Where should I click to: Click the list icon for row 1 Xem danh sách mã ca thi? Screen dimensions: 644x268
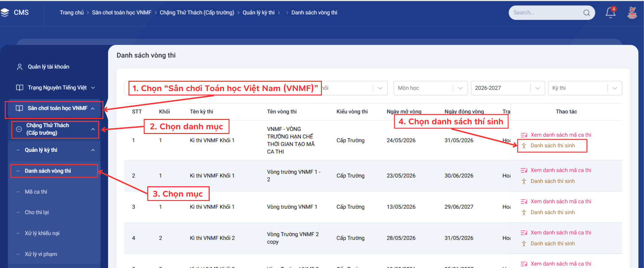(524, 135)
